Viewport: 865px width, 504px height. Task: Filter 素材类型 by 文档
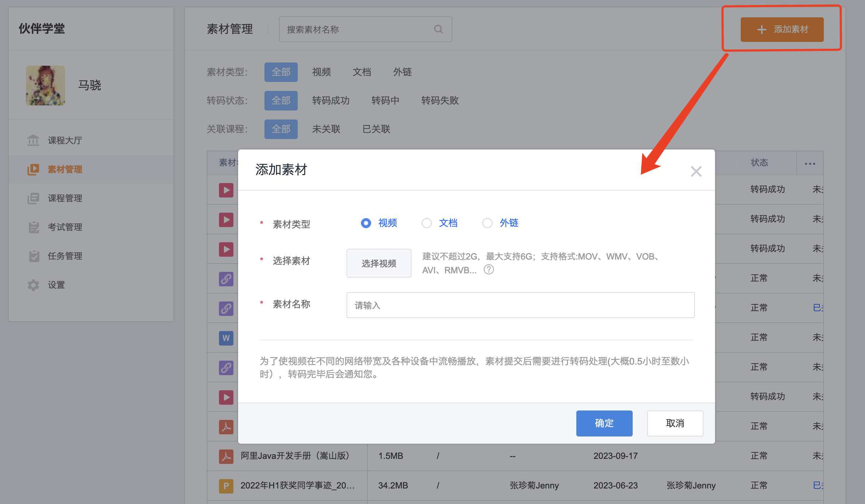click(362, 72)
